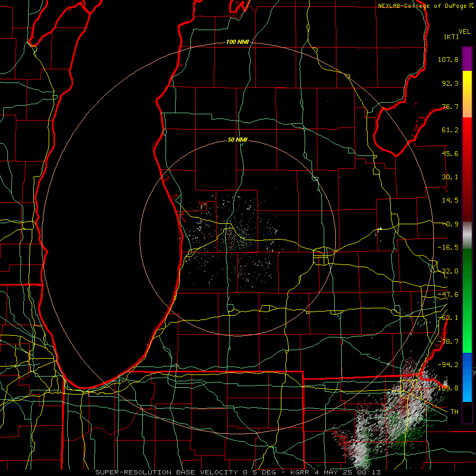
Task: Click the -32.0 velocity scale value
Action: coord(448,271)
